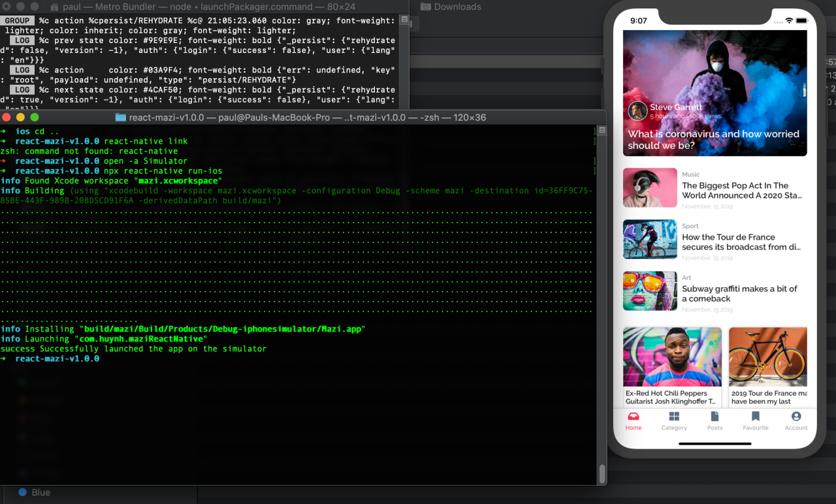This screenshot has width=836, height=504.
Task: Click the Metro Bundler terminal scroll toggle
Action: tap(404, 20)
